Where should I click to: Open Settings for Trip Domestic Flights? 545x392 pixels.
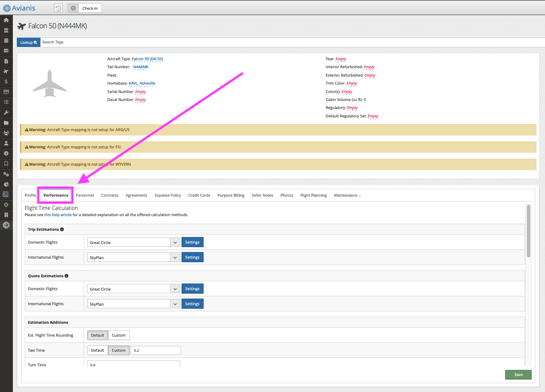(x=192, y=242)
